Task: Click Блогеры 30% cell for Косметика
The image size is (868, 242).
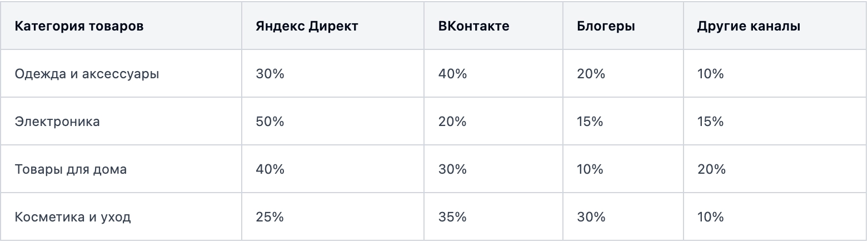Action: (591, 217)
